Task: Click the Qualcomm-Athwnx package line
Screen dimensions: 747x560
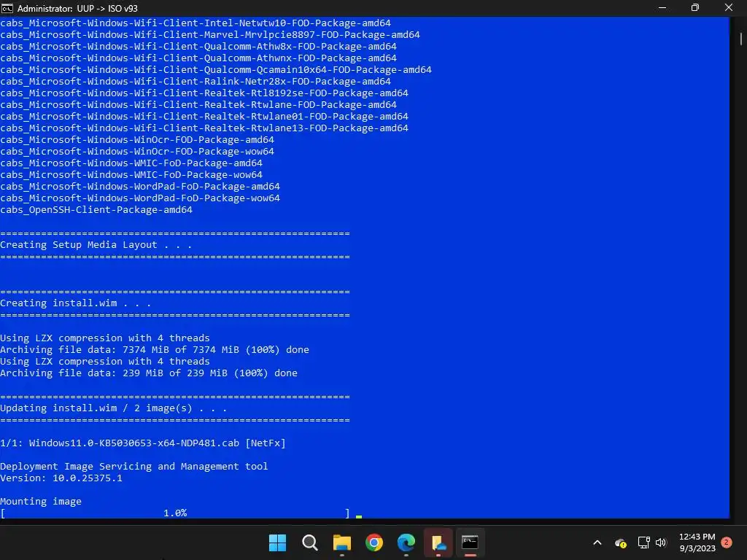Action: pos(198,58)
